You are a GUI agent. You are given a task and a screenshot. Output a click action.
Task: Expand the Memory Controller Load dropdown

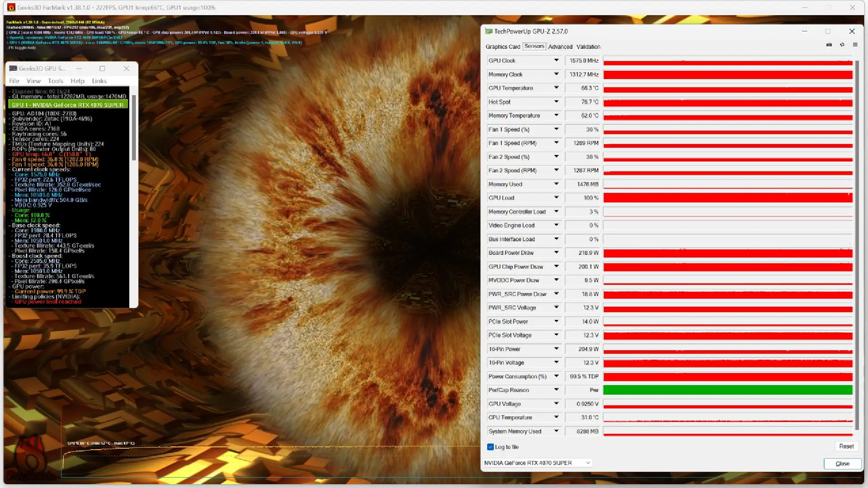coord(556,211)
